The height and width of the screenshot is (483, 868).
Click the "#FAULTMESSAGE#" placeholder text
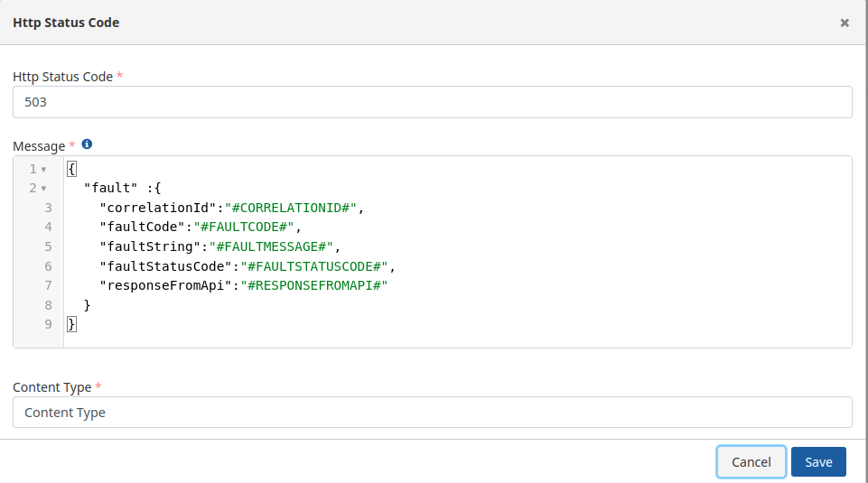(x=272, y=246)
